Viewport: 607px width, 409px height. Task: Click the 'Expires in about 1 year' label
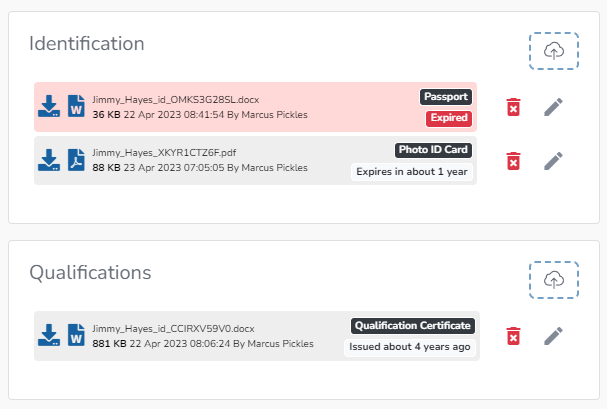pyautogui.click(x=410, y=172)
